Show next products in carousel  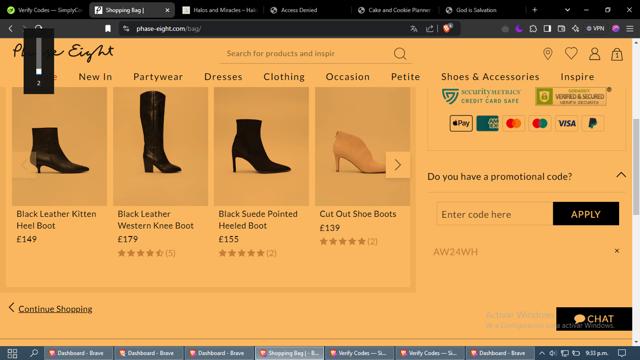[x=398, y=165]
